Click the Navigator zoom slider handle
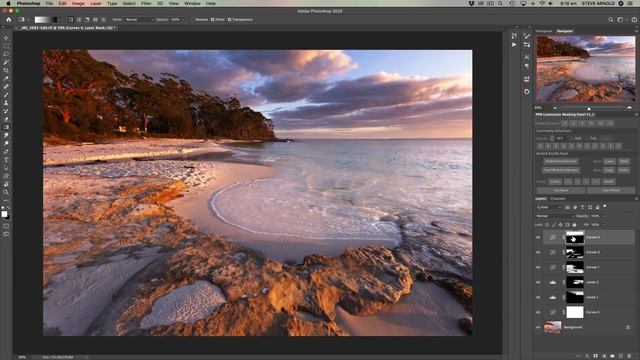The image size is (640, 360). pyautogui.click(x=589, y=108)
